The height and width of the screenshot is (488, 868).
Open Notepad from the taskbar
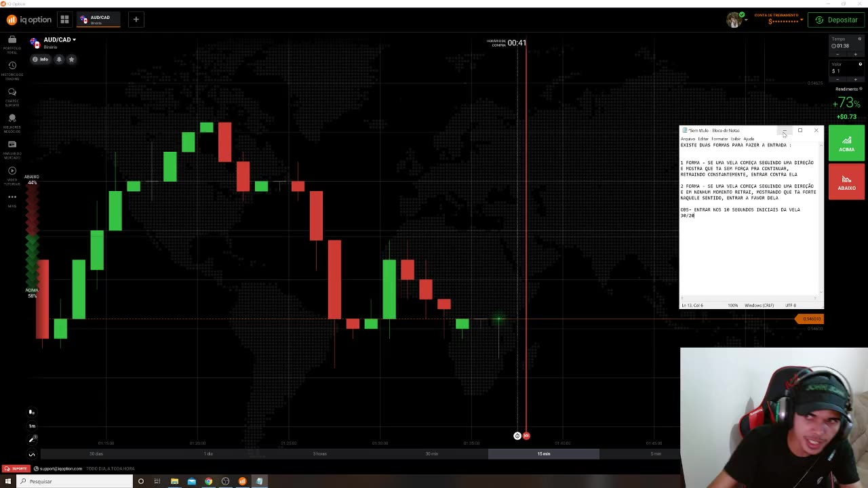click(x=259, y=481)
